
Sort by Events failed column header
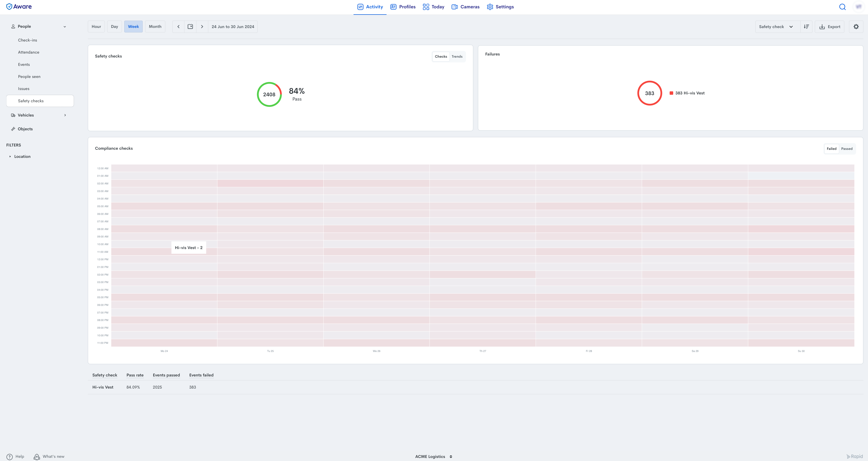click(201, 375)
